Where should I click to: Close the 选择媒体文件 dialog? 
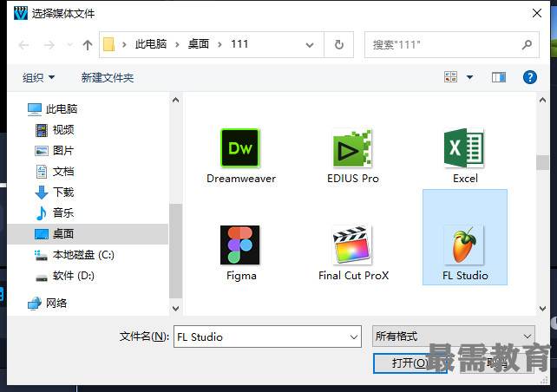point(537,13)
